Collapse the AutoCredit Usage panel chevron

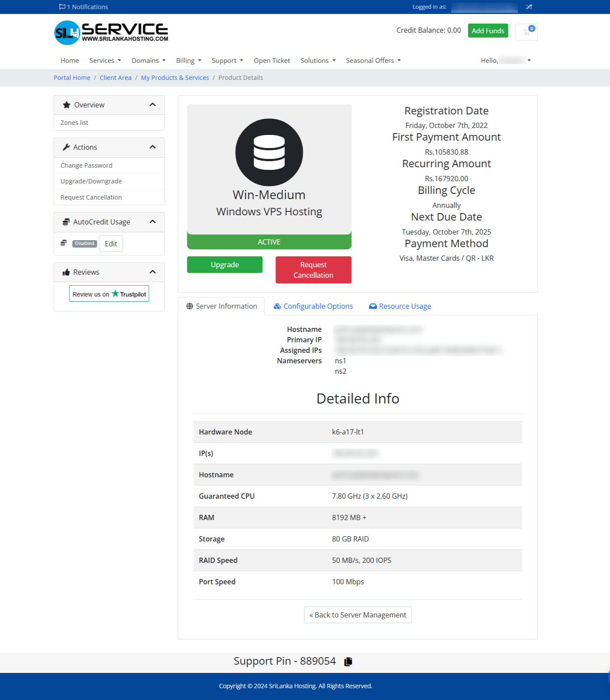tap(153, 222)
